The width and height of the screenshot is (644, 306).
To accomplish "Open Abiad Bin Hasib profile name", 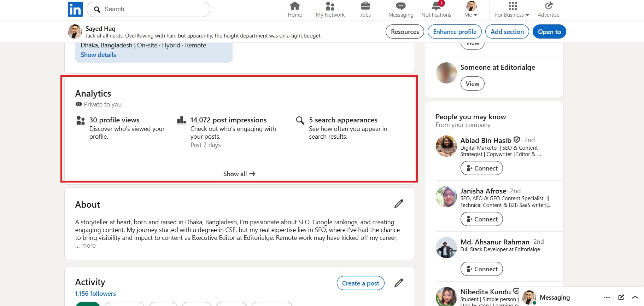I will coord(486,140).
